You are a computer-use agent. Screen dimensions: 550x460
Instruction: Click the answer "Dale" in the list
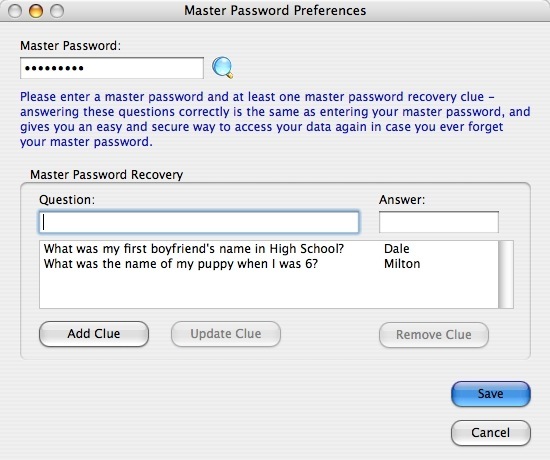click(x=397, y=249)
